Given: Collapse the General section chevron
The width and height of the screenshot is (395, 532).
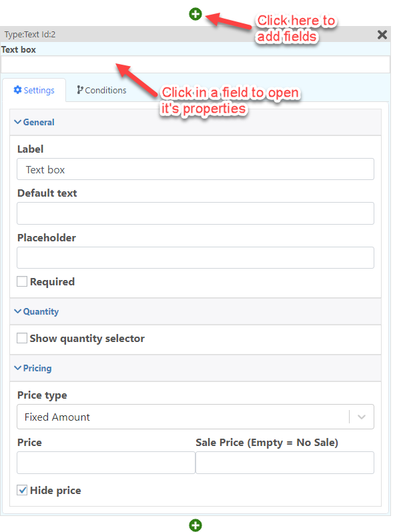Looking at the screenshot, I should pyautogui.click(x=17, y=122).
